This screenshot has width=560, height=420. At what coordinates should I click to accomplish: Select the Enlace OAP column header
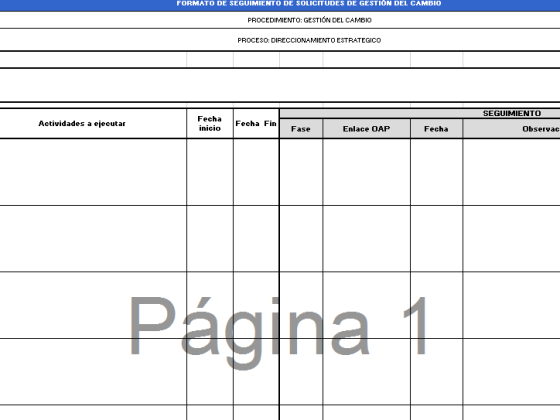click(366, 129)
